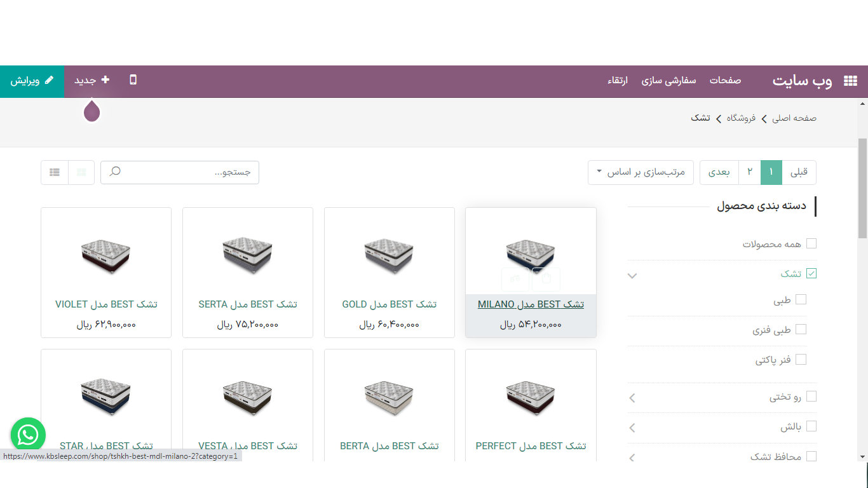Click the وب سایت app title
The height and width of the screenshot is (488, 868).
coord(802,81)
